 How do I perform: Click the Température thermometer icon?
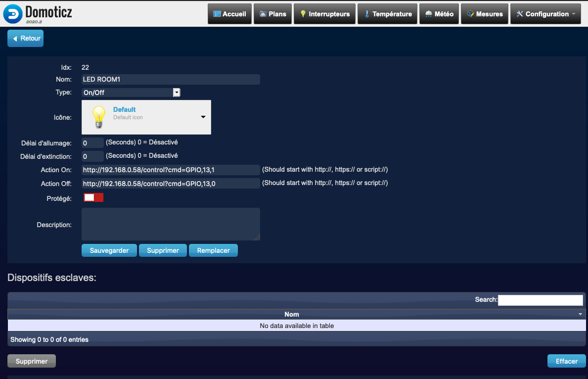367,14
